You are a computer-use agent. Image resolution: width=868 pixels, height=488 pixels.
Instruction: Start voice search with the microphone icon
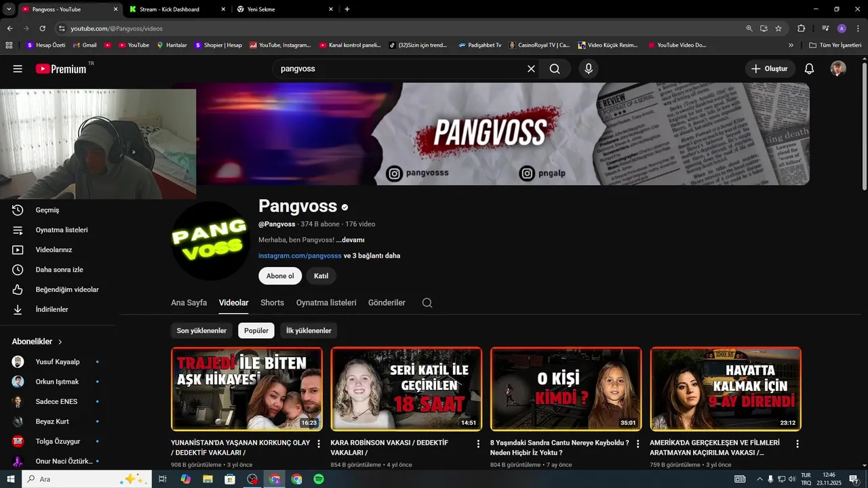click(589, 68)
